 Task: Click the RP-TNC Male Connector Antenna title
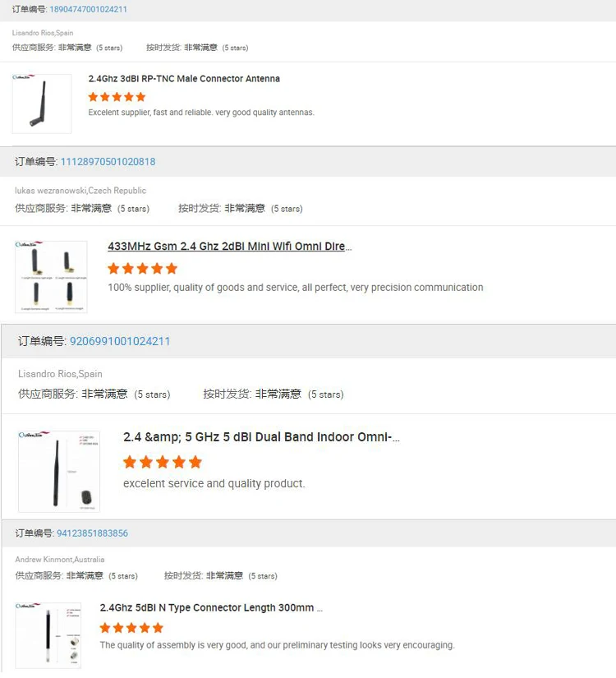point(184,79)
